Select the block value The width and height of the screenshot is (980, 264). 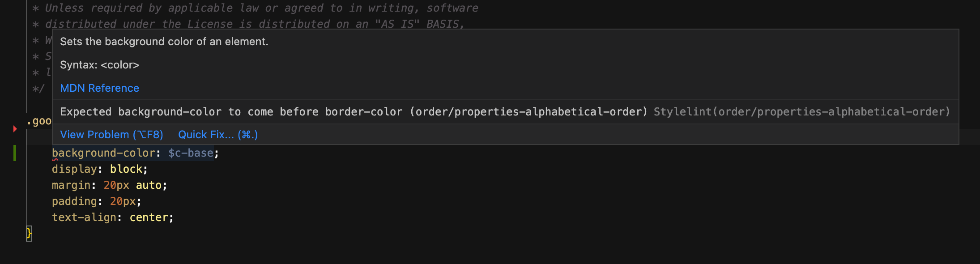pos(127,169)
